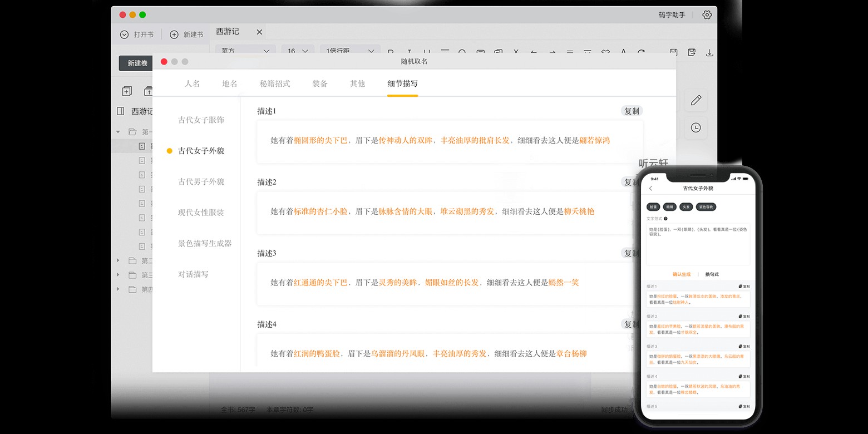The width and height of the screenshot is (868, 434).
Task: Click the pencil edit icon on right panel
Action: tap(696, 100)
